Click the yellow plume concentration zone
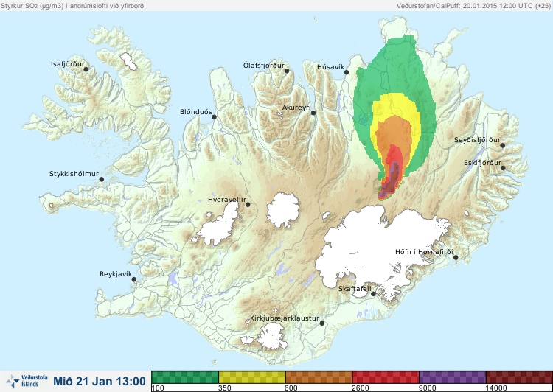This screenshot has width=553, height=392. click(x=395, y=106)
